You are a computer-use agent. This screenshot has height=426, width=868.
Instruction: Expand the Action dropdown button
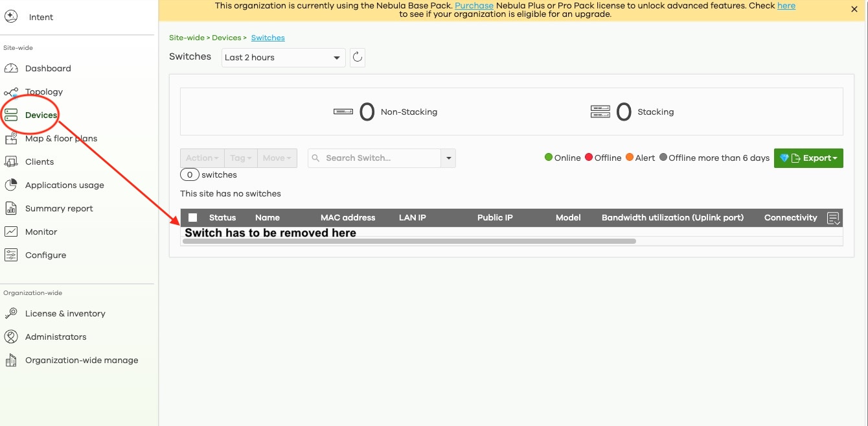point(202,158)
